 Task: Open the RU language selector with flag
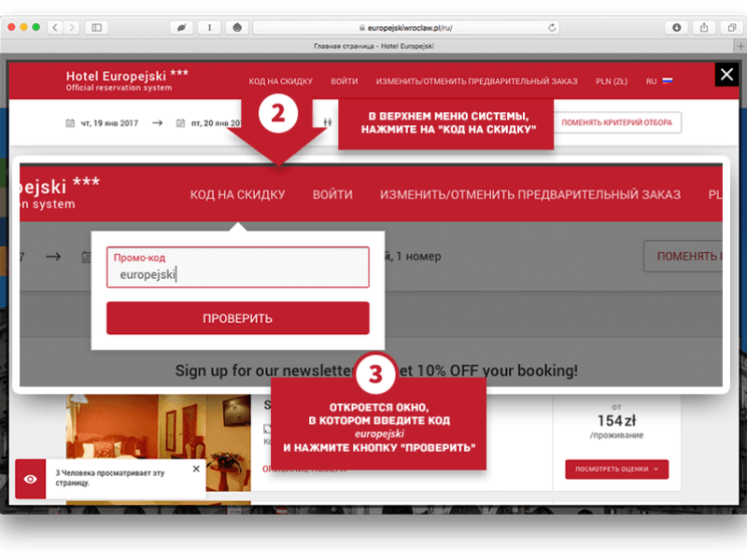[x=659, y=81]
